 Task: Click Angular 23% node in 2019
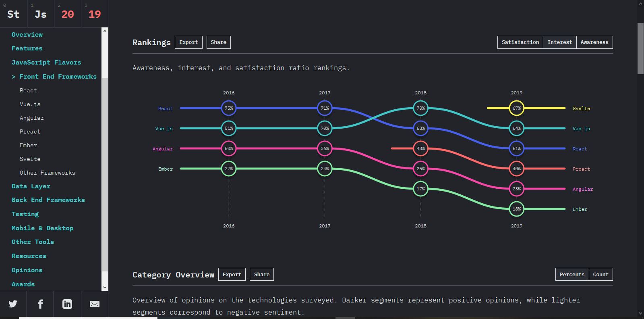[x=517, y=189]
